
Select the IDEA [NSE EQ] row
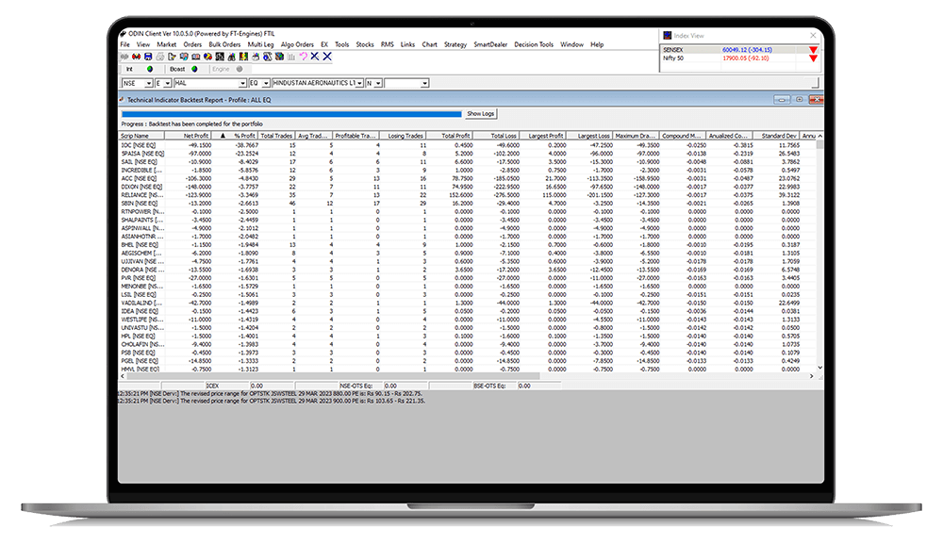468,311
